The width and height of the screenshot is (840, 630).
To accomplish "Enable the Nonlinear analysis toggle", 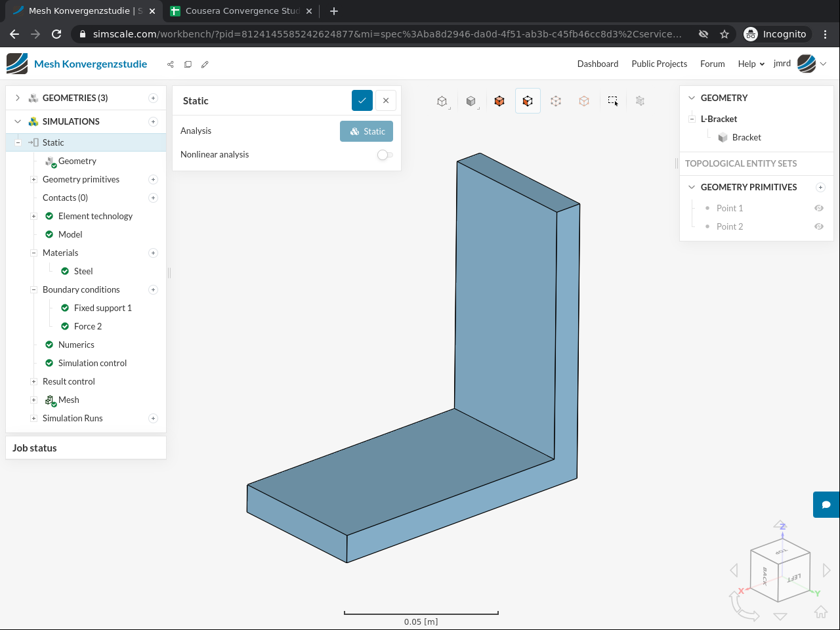I will click(x=385, y=155).
